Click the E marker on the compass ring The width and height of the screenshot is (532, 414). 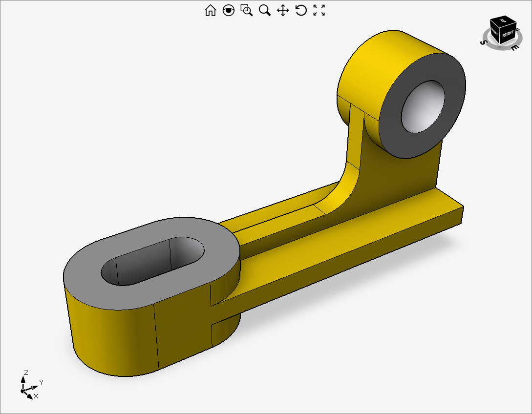pyautogui.click(x=513, y=47)
